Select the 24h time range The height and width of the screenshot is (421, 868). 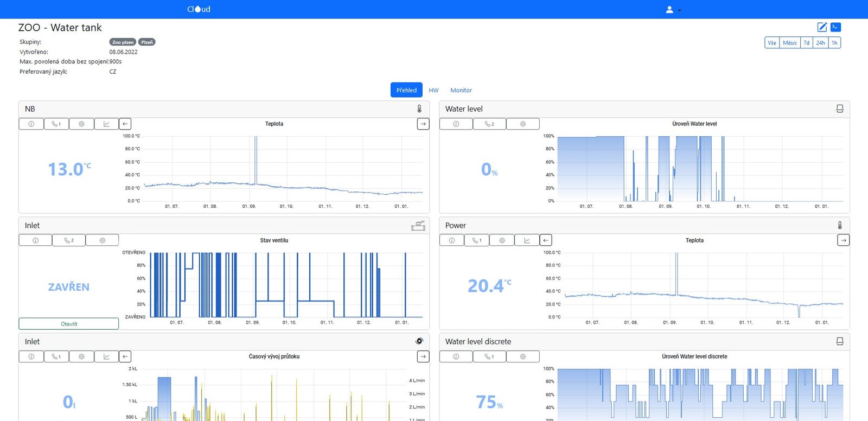click(x=820, y=43)
